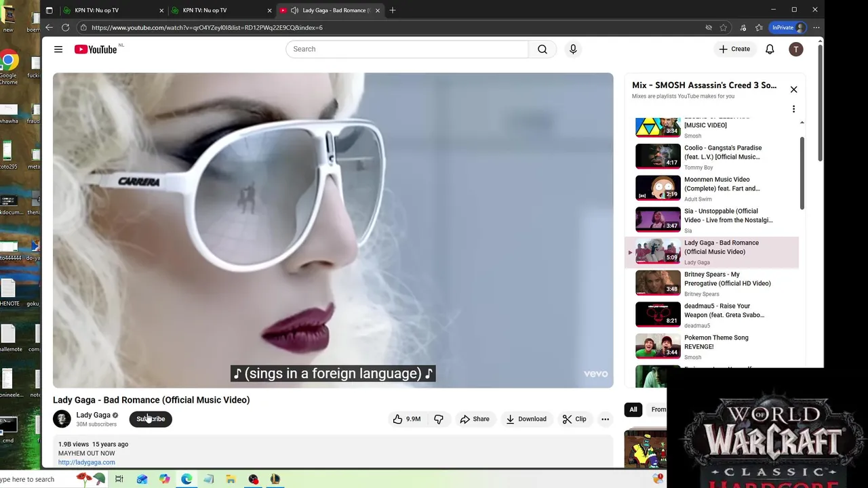Click the Moonmen Music Video thumbnail
This screenshot has height=488, width=868.
click(658, 188)
